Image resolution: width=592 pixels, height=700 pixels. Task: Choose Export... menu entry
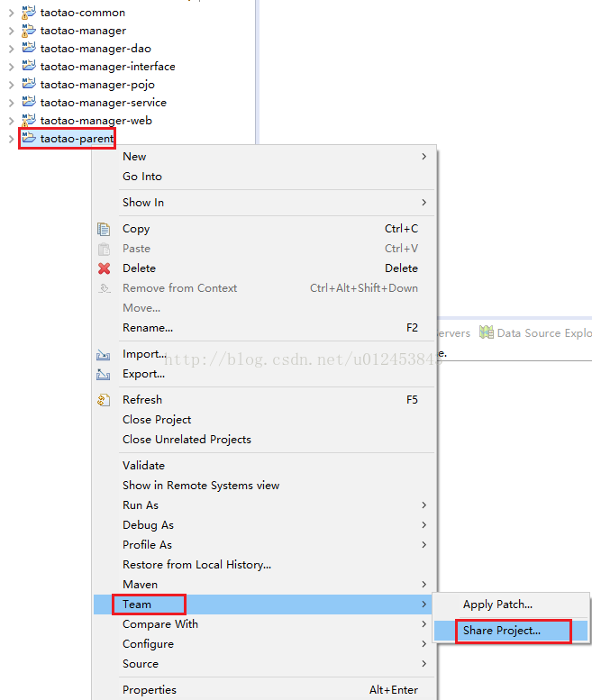click(x=264, y=374)
